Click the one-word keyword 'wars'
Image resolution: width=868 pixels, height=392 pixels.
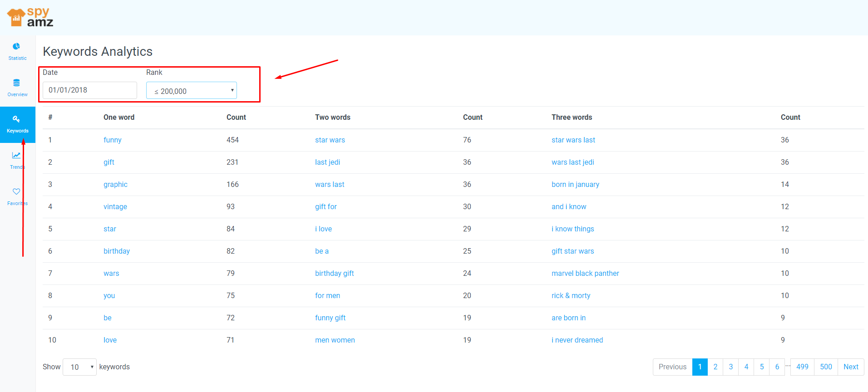click(111, 273)
